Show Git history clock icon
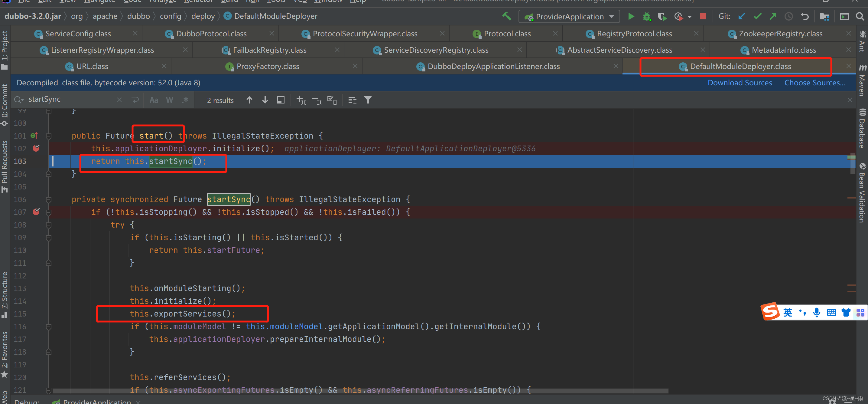This screenshot has height=404, width=868. tap(788, 16)
